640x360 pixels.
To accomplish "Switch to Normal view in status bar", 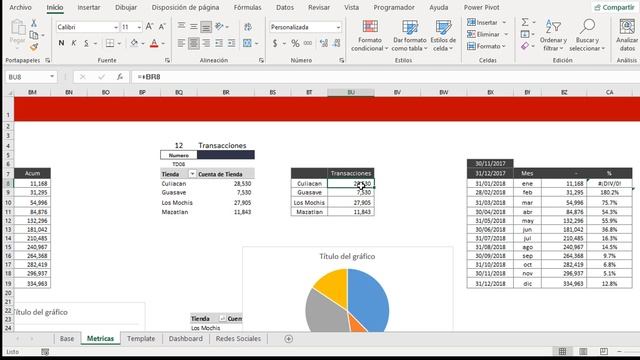I will tap(562, 351).
